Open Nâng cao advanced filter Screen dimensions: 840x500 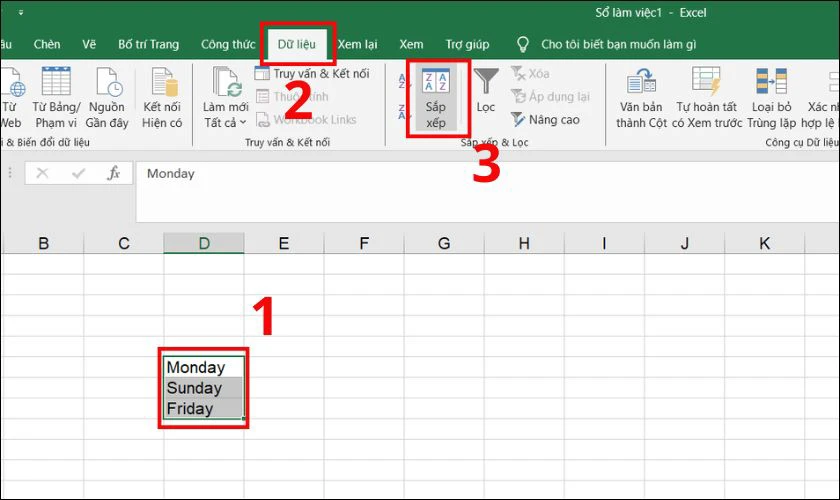point(545,120)
